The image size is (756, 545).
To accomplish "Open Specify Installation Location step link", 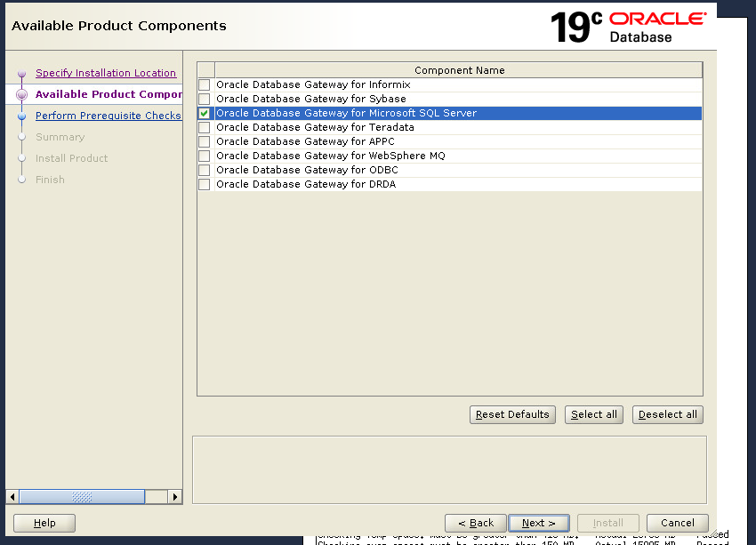I will pos(106,73).
